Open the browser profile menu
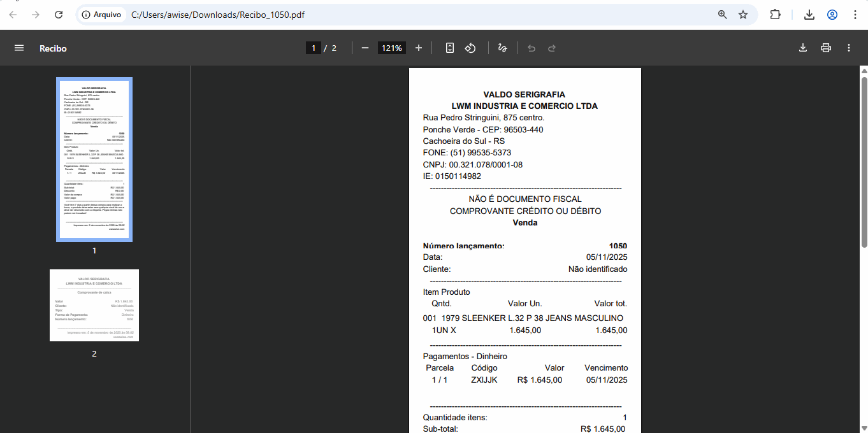Viewport: 868px width, 433px height. pyautogui.click(x=832, y=14)
